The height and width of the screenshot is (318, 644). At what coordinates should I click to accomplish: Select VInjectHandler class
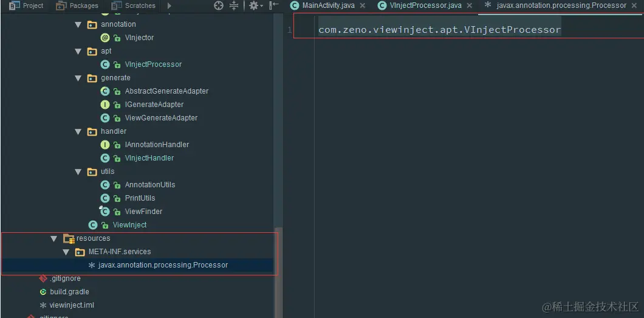coord(149,158)
